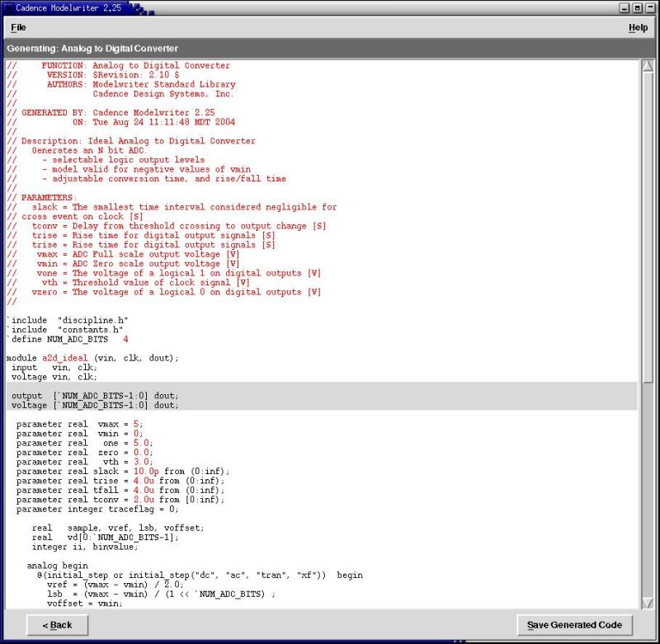Click the < Back button

[x=56, y=625]
